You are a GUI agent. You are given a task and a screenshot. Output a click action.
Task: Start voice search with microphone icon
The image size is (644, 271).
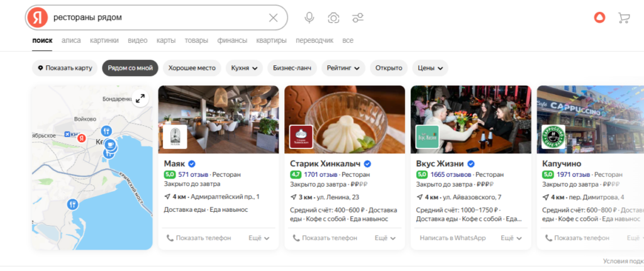pyautogui.click(x=309, y=18)
